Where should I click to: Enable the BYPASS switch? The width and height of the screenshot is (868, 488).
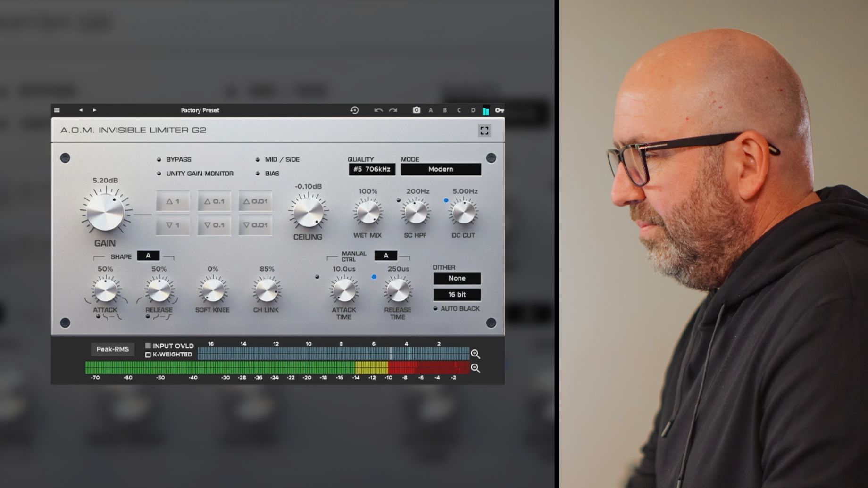pos(159,160)
